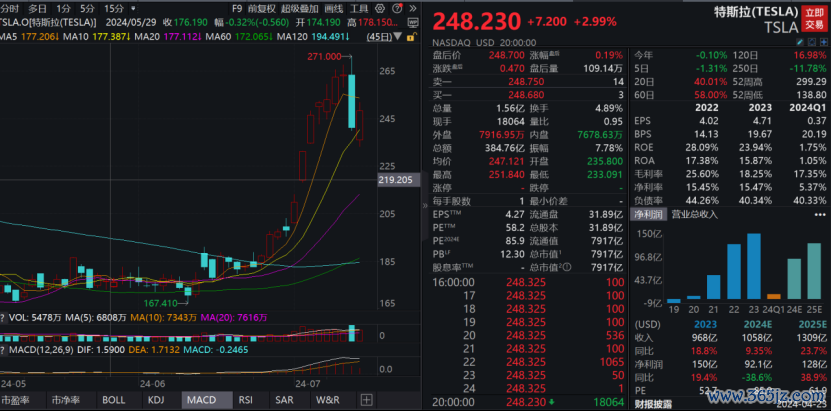Click the MA120 194.491 indicator label

pos(312,36)
